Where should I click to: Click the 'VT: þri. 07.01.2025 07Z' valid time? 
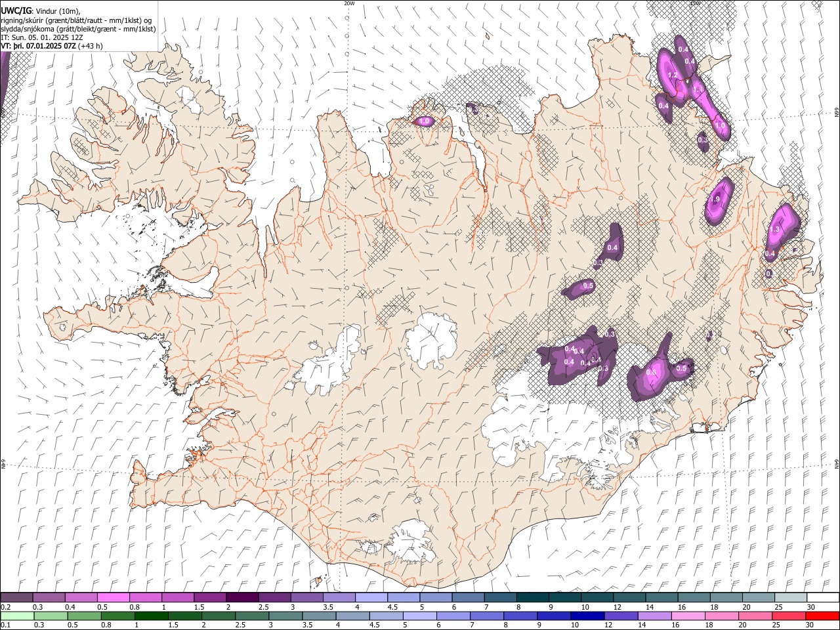click(38, 46)
